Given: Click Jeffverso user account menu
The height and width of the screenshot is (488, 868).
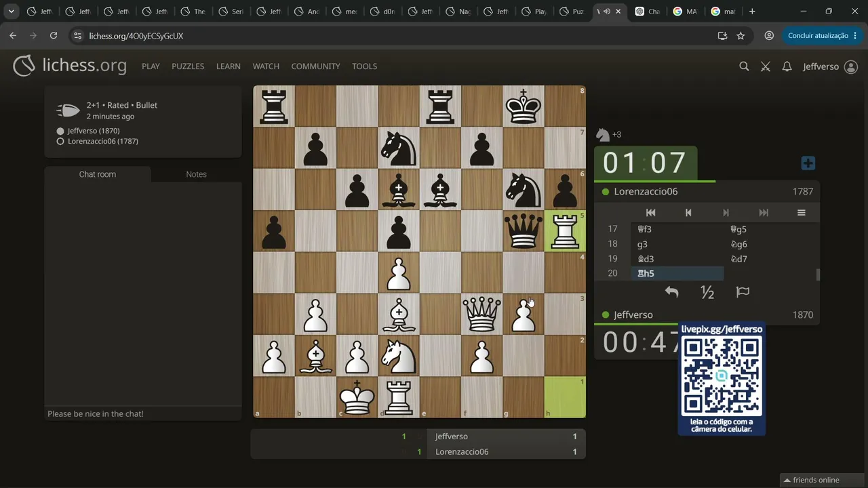Looking at the screenshot, I should point(830,66).
